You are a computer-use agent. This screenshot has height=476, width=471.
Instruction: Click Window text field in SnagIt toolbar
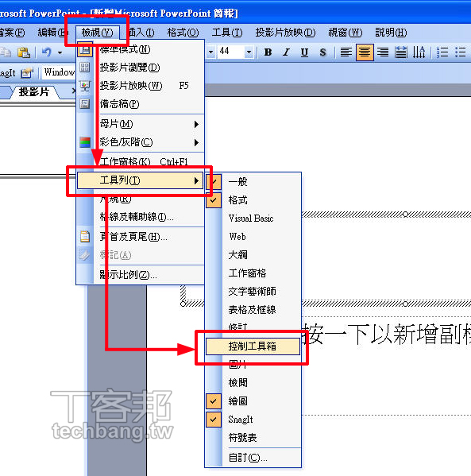tap(59, 72)
